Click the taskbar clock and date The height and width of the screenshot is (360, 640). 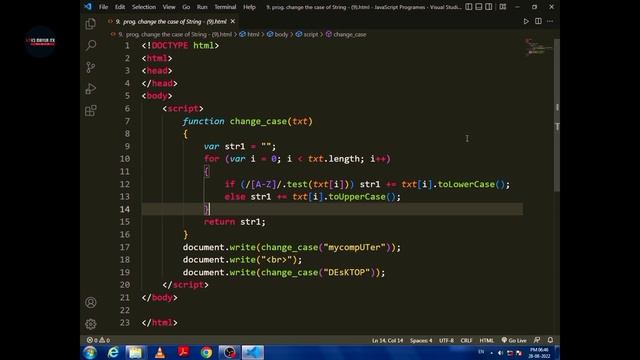(539, 353)
